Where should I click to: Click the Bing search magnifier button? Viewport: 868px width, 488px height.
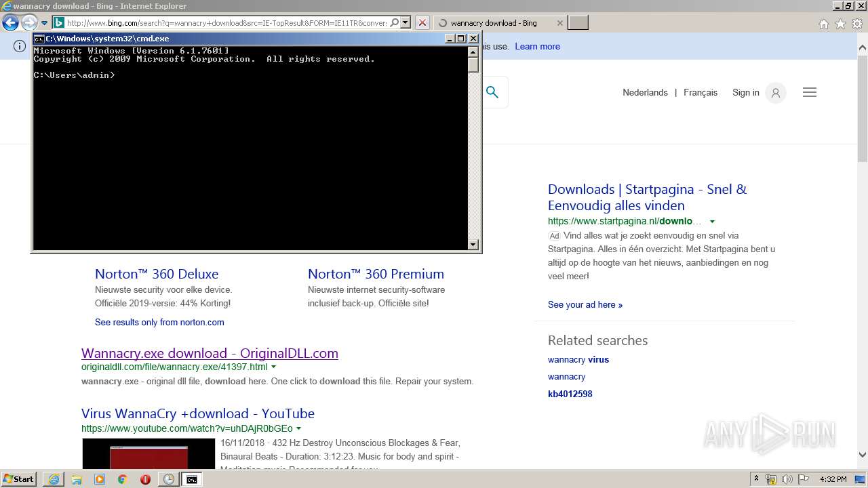[x=492, y=92]
